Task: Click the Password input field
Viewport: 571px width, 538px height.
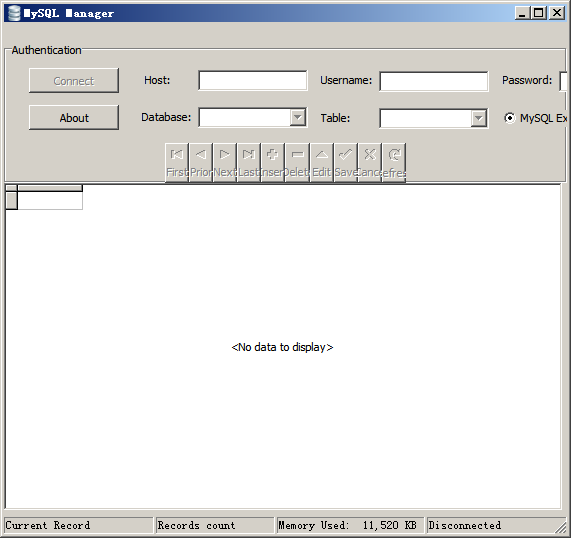Action: 563,82
